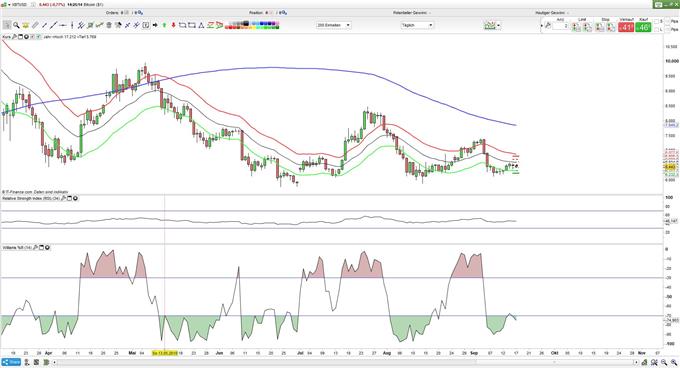The image size is (680, 368).
Task: Pick the black right arrow drawing tool
Action: [155, 25]
